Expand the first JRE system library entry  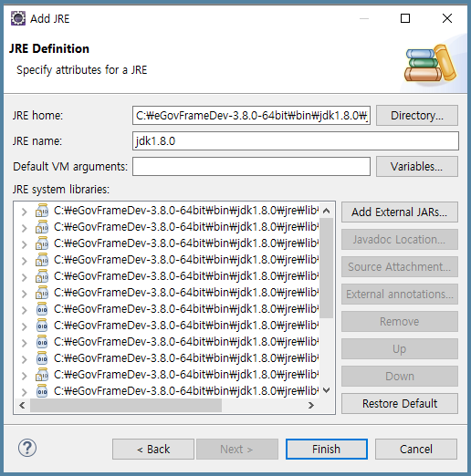25,212
